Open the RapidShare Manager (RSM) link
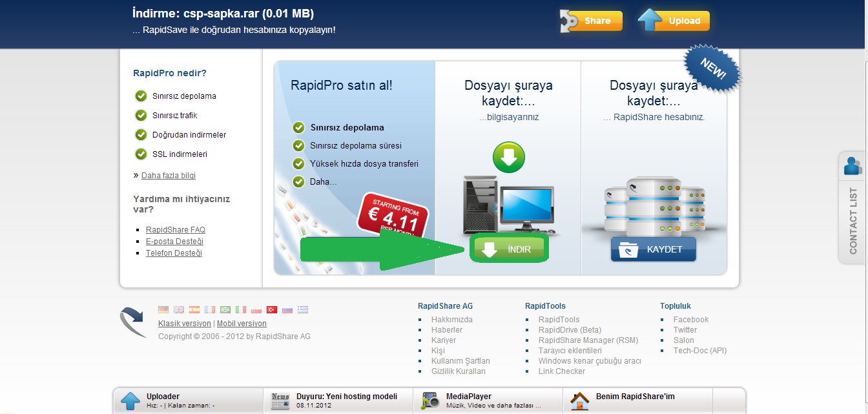The height and width of the screenshot is (414, 868). (x=588, y=340)
